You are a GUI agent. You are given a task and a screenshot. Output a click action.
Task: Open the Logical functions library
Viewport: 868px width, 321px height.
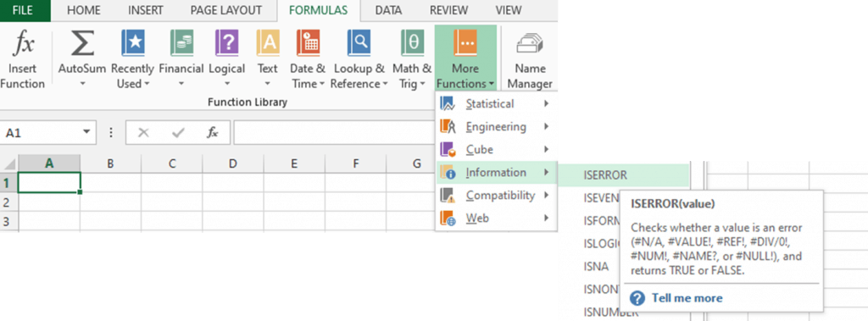pyautogui.click(x=227, y=59)
